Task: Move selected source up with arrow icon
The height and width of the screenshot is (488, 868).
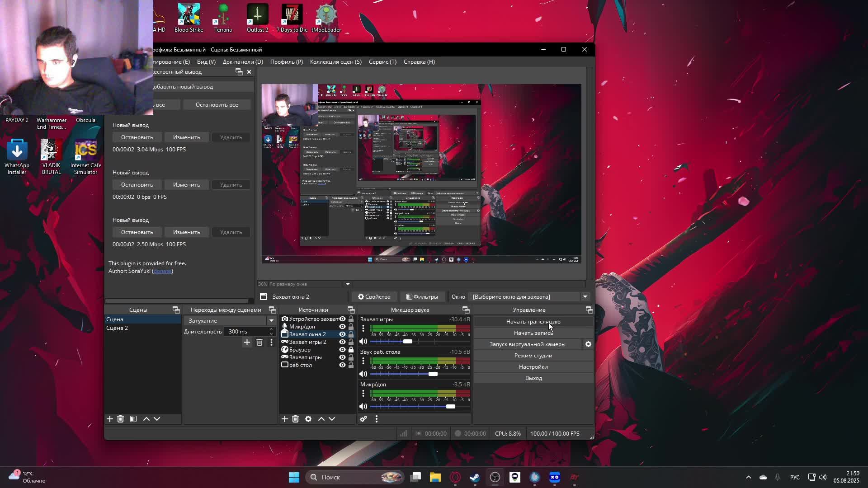Action: tap(321, 419)
